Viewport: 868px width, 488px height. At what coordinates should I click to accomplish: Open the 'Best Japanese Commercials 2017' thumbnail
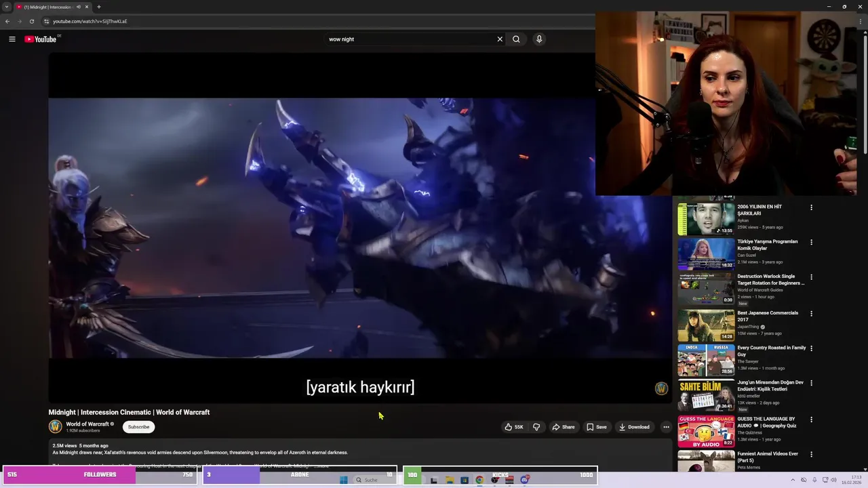tap(706, 325)
